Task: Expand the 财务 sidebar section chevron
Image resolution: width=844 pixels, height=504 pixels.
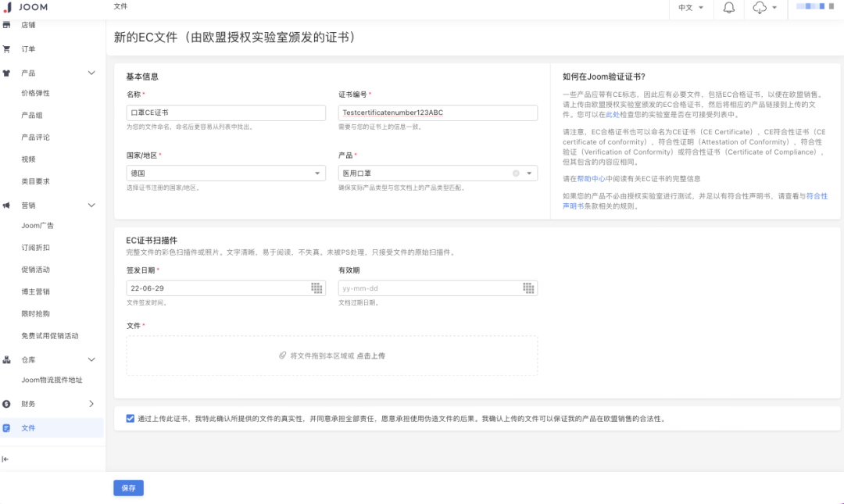Action: point(91,404)
